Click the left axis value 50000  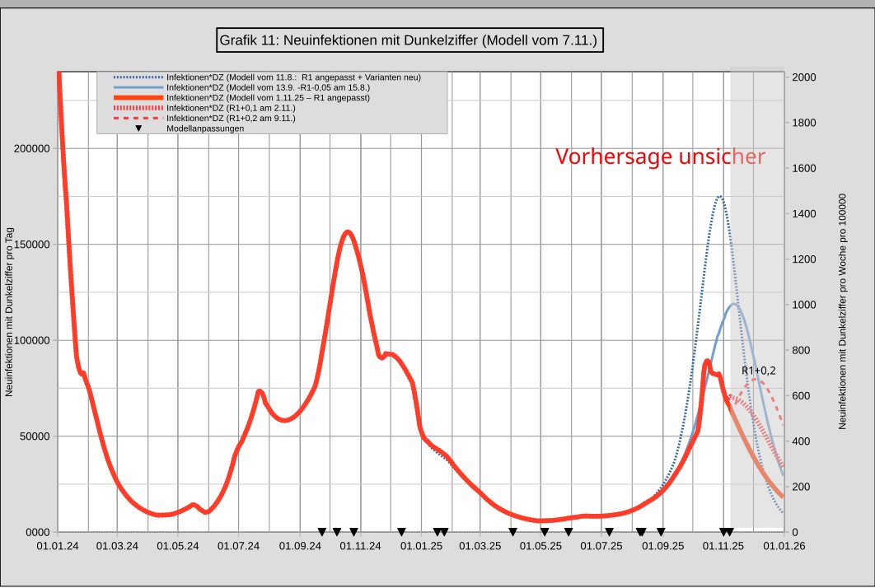point(35,436)
